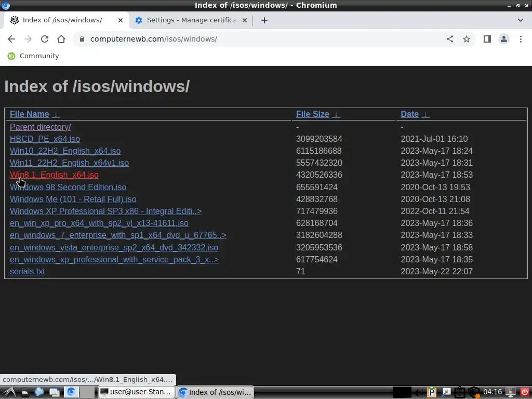Open the Chromium three-dot menu
The image size is (532, 399).
pos(521,39)
